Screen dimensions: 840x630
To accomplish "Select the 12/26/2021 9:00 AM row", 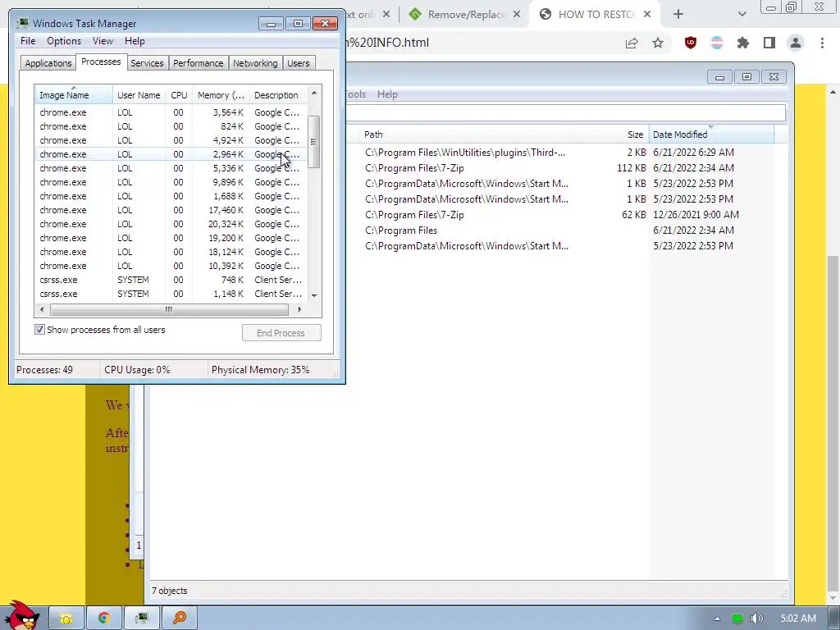I will 567,214.
